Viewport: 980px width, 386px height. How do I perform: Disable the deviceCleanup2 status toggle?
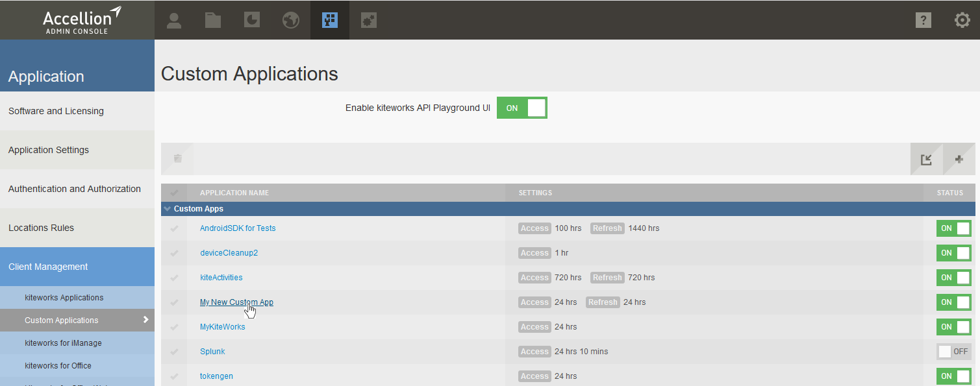point(953,253)
